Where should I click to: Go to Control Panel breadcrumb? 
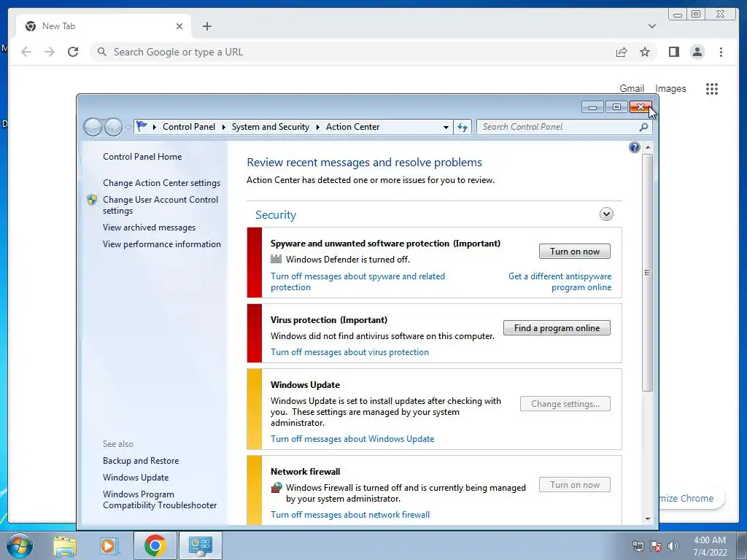coord(189,127)
